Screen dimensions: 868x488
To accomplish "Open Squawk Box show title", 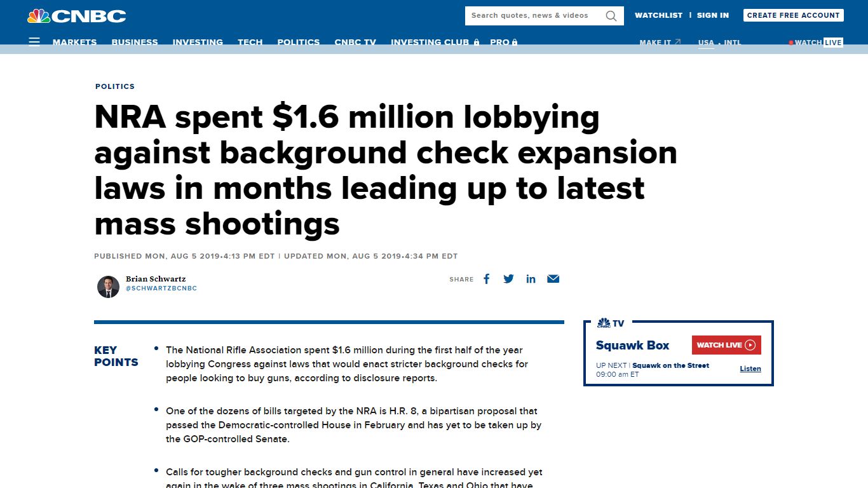I will point(632,345).
